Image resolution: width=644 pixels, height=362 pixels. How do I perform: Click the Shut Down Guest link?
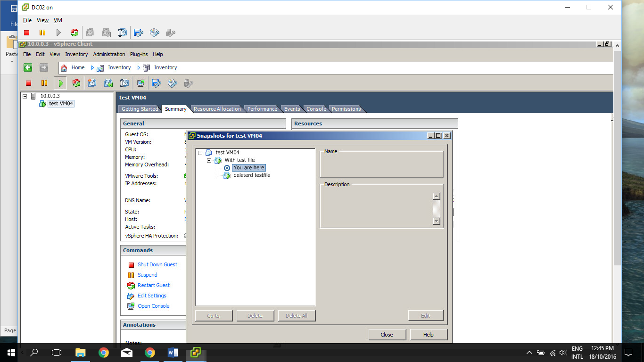[x=157, y=265]
